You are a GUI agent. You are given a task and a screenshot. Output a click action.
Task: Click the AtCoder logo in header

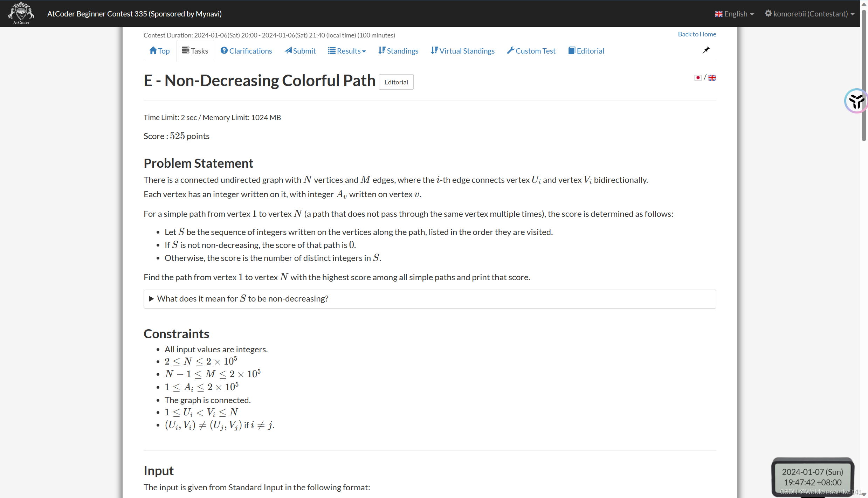click(x=21, y=13)
